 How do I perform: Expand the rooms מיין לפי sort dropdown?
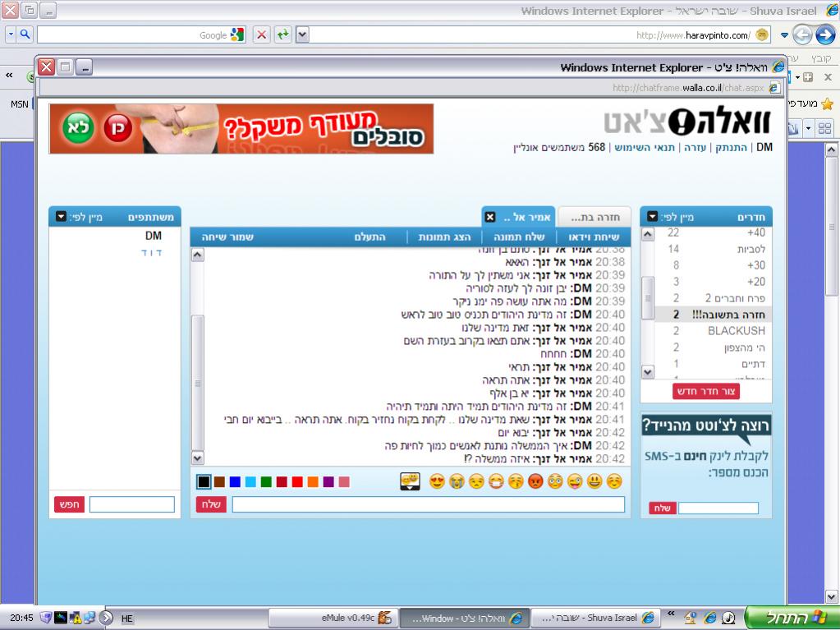point(652,217)
